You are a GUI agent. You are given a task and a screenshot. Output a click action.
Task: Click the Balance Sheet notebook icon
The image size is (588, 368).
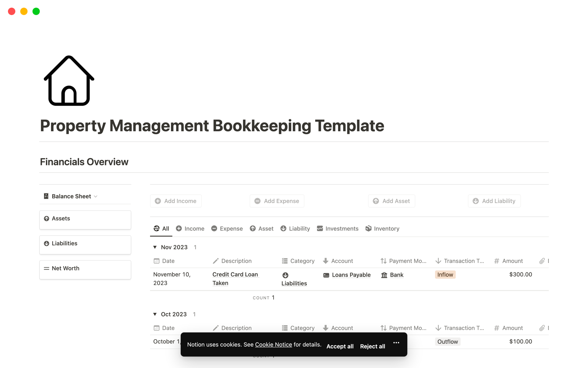click(x=46, y=196)
